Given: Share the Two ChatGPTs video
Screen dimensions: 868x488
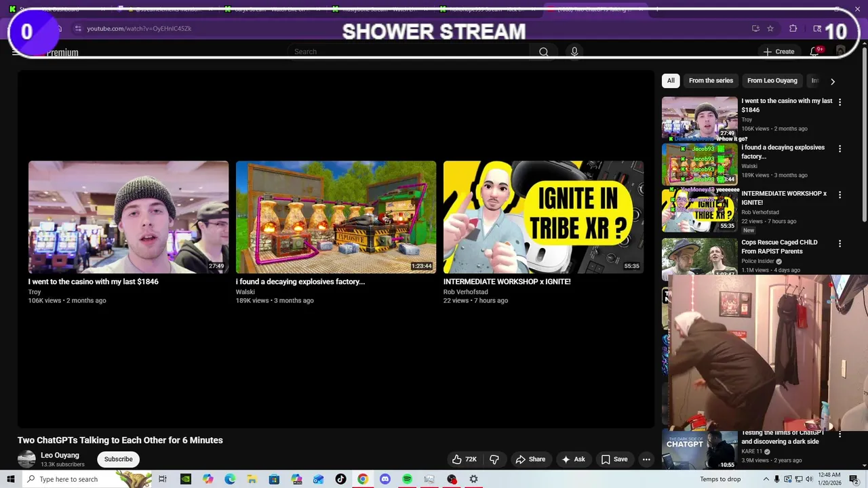Looking at the screenshot, I should 530,459.
